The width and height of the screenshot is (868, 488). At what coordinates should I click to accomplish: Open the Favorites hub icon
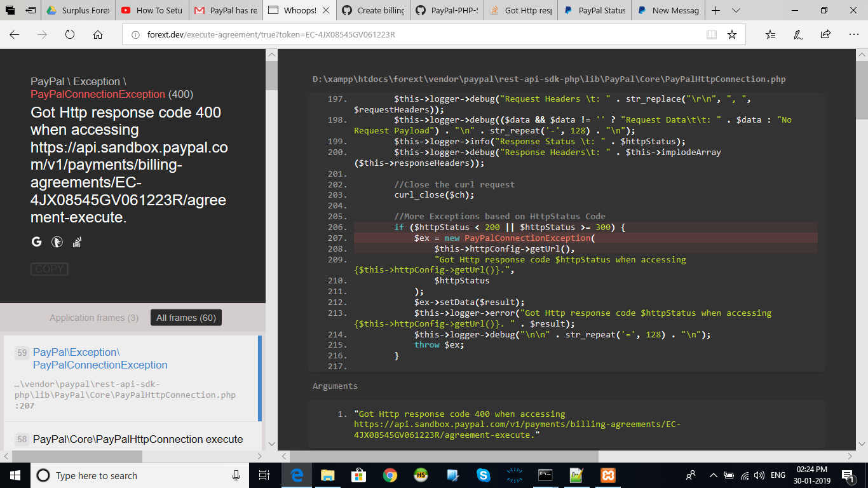click(x=770, y=35)
